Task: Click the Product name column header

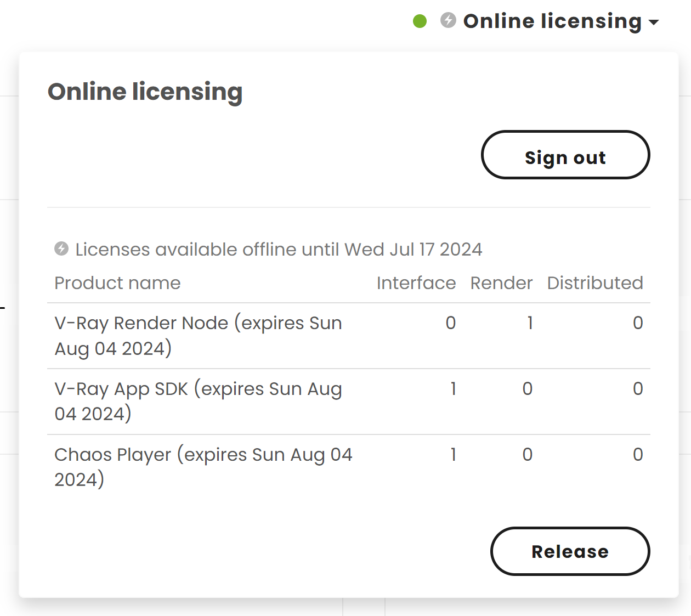Action: (x=117, y=283)
